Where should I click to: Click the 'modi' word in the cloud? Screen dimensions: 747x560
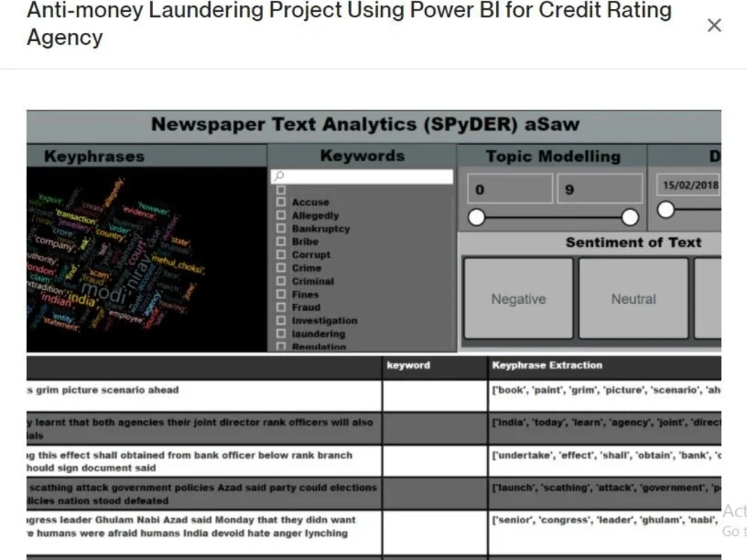pos(104,291)
